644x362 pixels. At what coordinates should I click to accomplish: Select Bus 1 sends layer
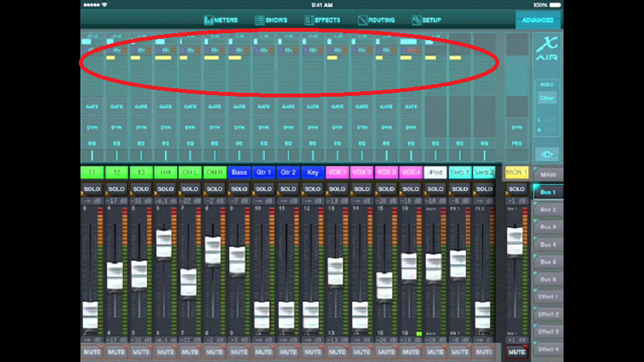click(548, 192)
